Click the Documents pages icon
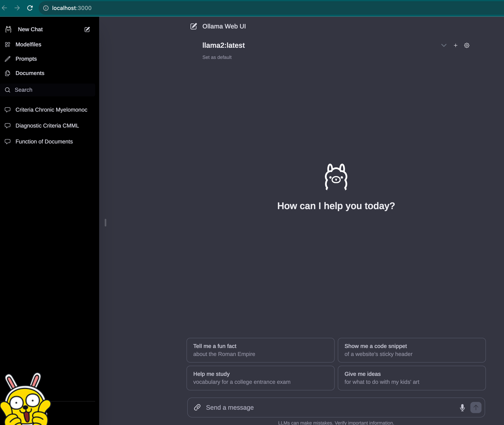 (8, 73)
